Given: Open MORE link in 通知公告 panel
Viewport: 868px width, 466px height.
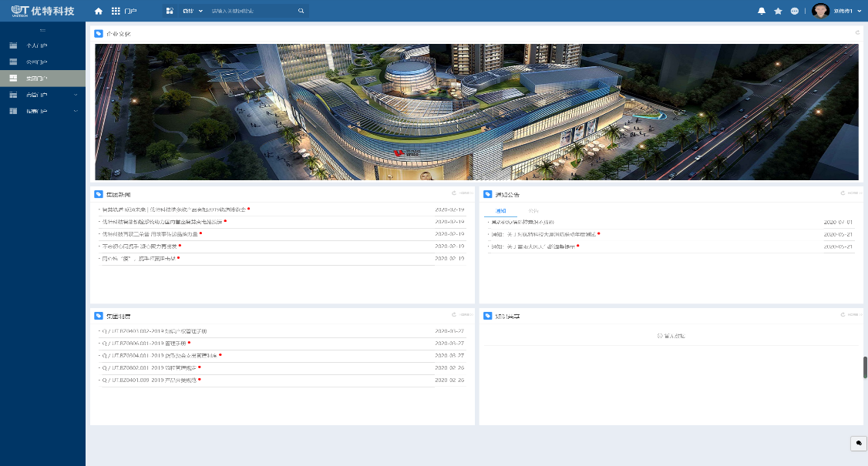Looking at the screenshot, I should coord(854,193).
